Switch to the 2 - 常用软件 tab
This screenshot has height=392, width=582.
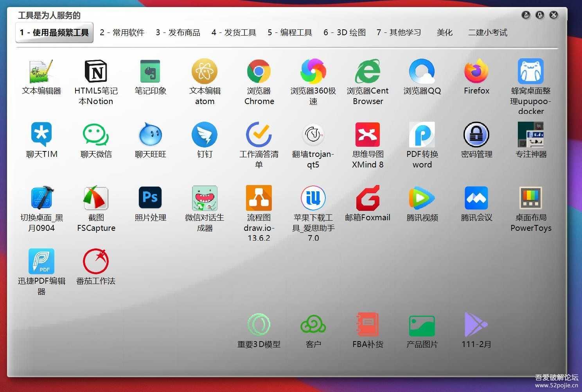[x=122, y=32]
